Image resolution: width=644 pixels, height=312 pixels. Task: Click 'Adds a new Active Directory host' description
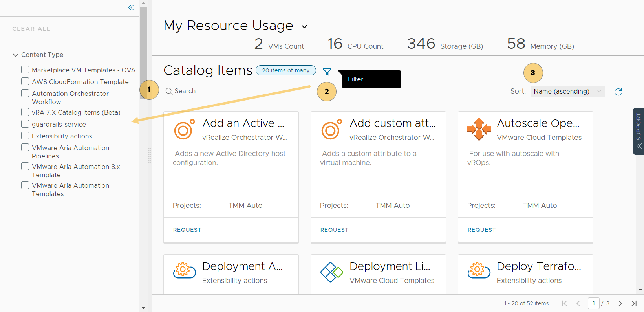click(229, 158)
